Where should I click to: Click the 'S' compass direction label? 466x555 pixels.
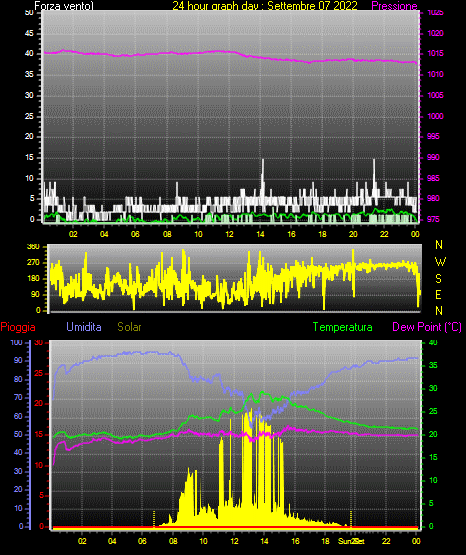coord(438,279)
